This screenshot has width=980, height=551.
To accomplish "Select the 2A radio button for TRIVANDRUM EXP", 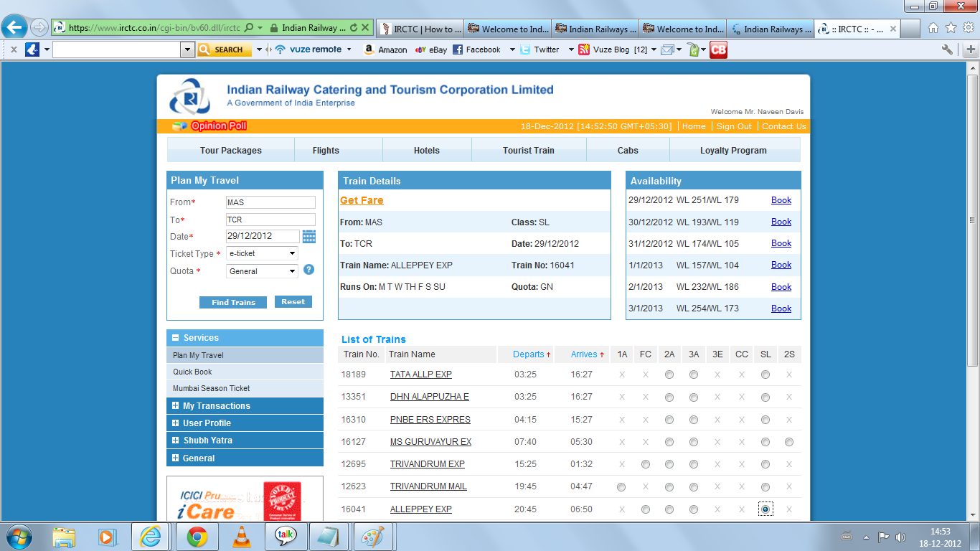I will pos(669,463).
